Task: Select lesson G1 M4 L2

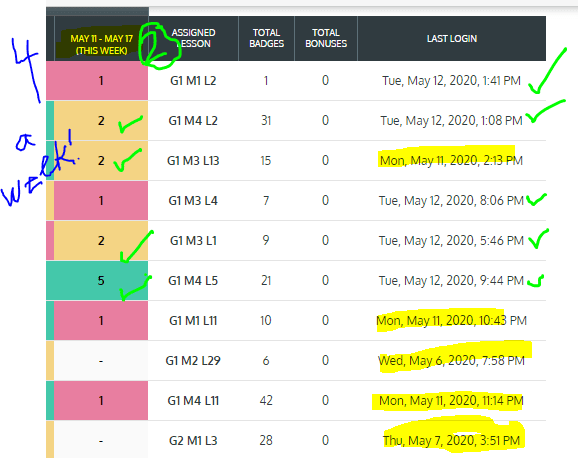Action: coord(193,121)
